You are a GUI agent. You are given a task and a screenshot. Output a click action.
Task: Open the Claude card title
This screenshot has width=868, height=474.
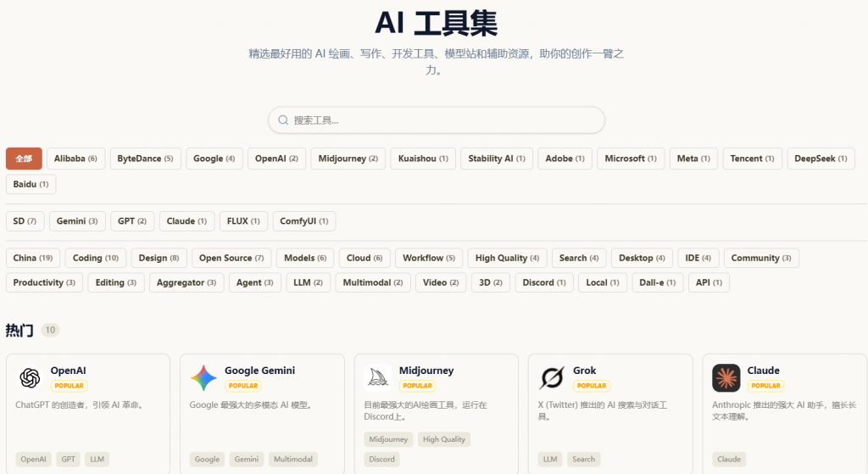764,371
